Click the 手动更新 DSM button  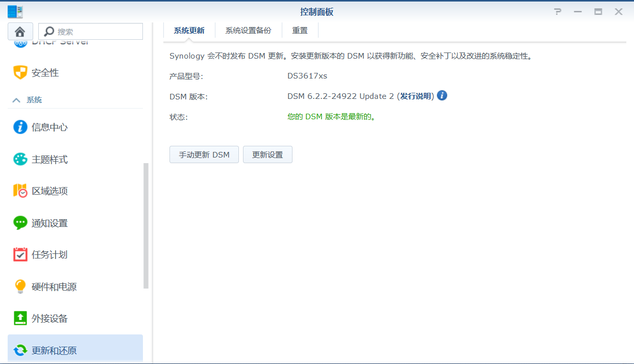204,155
